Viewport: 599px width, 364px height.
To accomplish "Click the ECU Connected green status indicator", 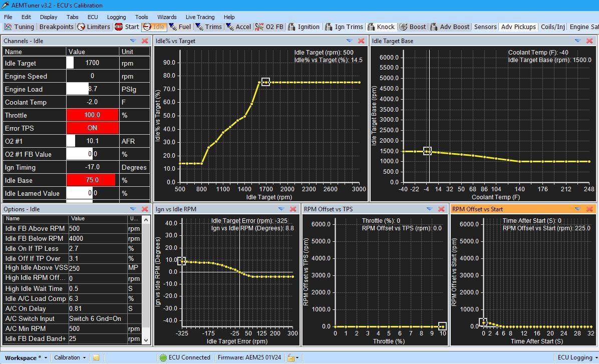I will (x=163, y=357).
